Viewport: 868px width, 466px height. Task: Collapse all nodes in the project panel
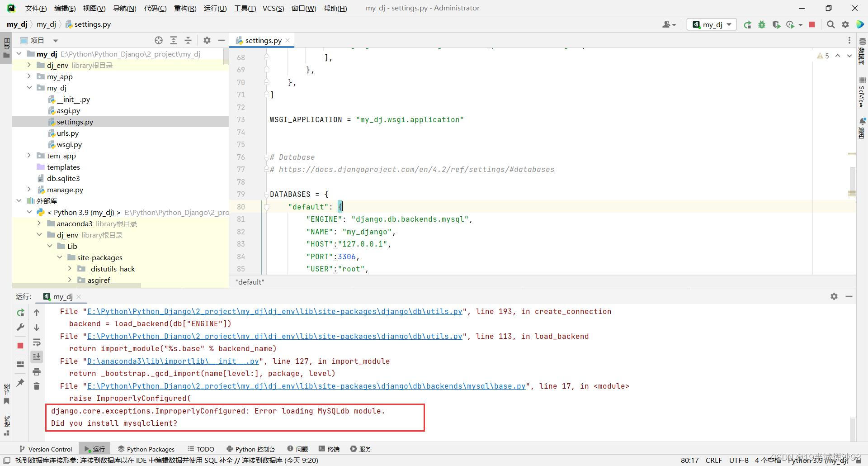(x=188, y=40)
